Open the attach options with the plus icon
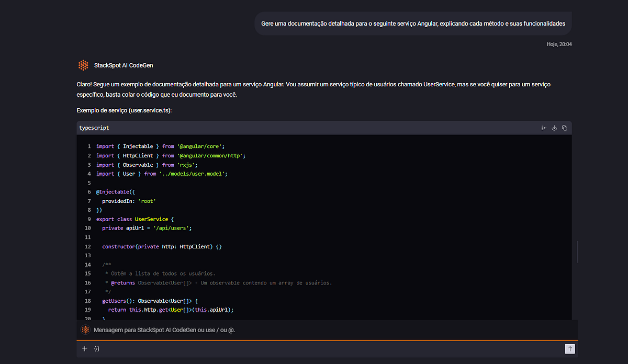 84,348
